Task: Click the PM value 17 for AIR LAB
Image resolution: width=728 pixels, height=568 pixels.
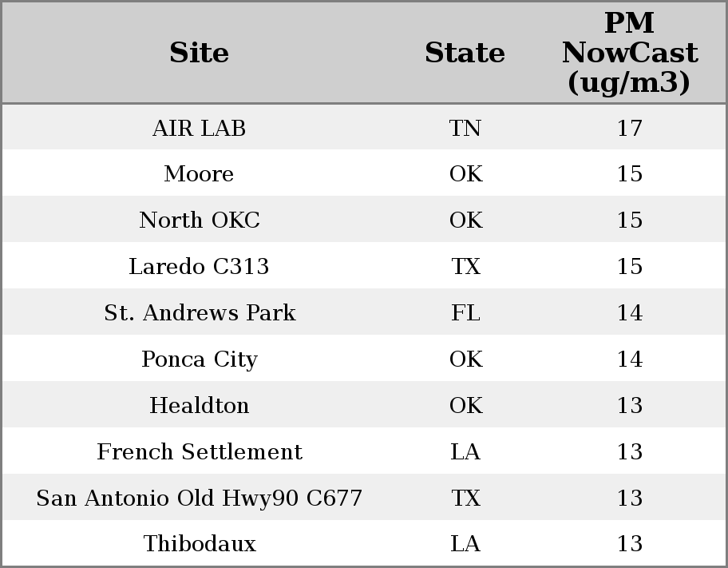Action: (x=629, y=128)
